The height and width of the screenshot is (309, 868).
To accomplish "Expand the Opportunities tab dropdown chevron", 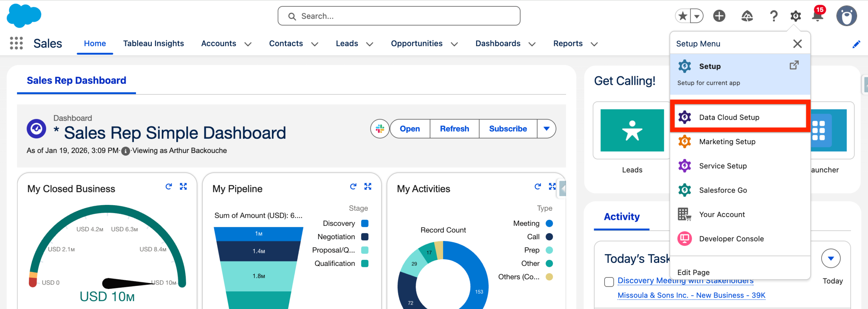I will click(x=454, y=44).
